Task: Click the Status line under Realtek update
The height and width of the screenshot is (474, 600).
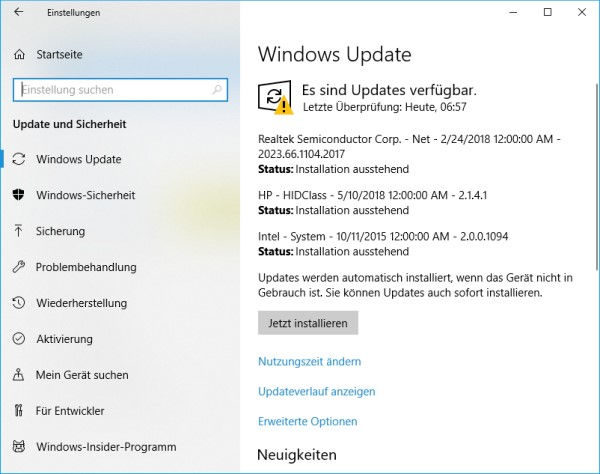Action: tap(333, 169)
